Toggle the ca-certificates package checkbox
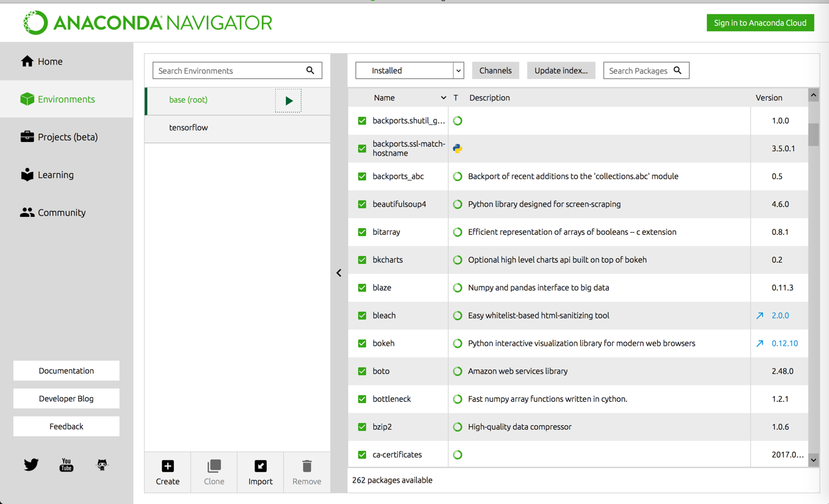The image size is (829, 504). (362, 455)
